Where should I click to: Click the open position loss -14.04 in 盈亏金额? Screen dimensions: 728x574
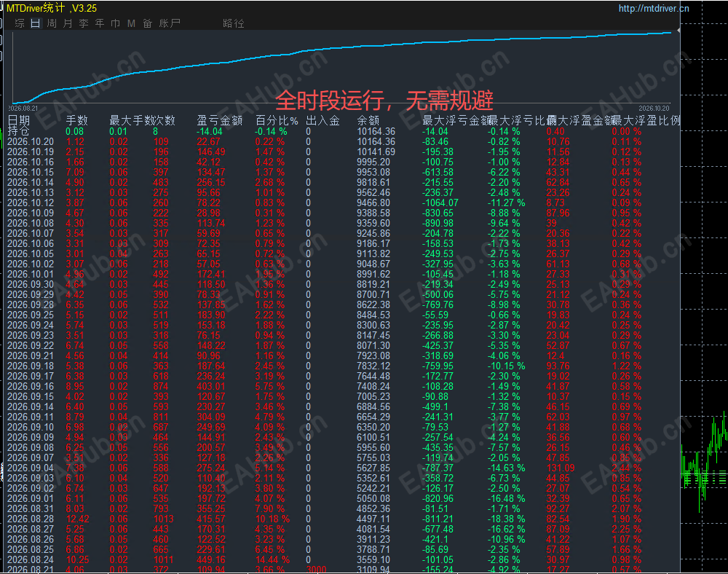point(210,131)
